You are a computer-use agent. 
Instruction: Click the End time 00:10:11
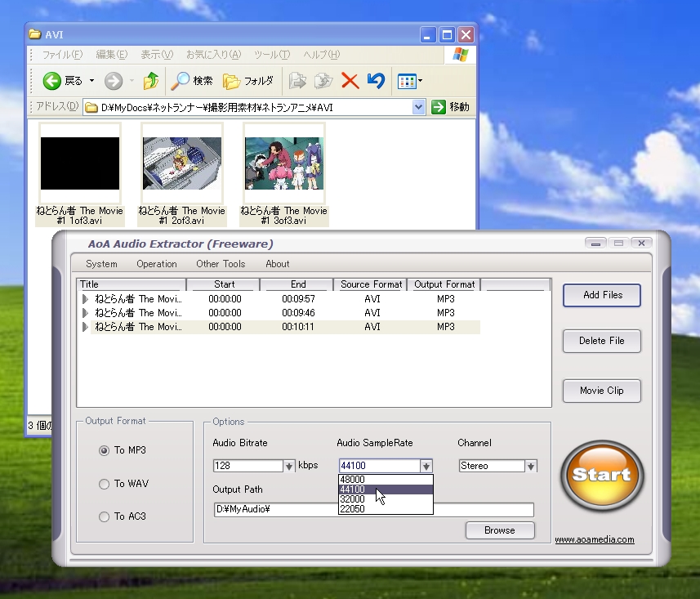298,327
